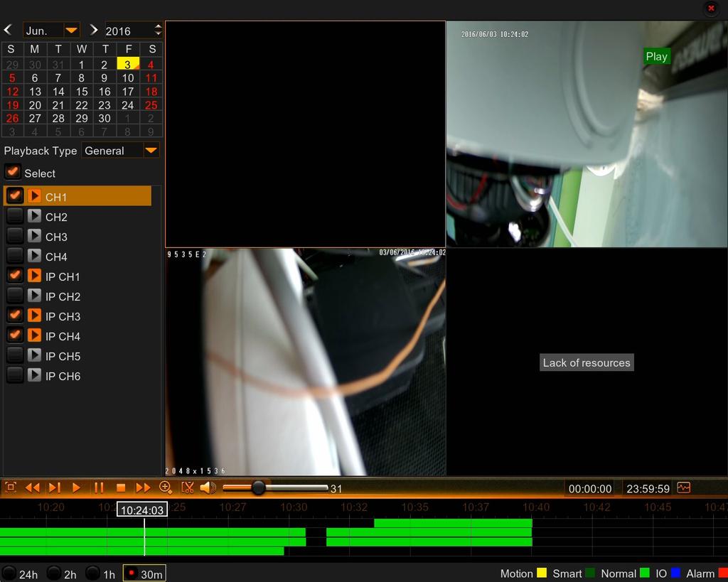Go to next month arrow

[94, 30]
